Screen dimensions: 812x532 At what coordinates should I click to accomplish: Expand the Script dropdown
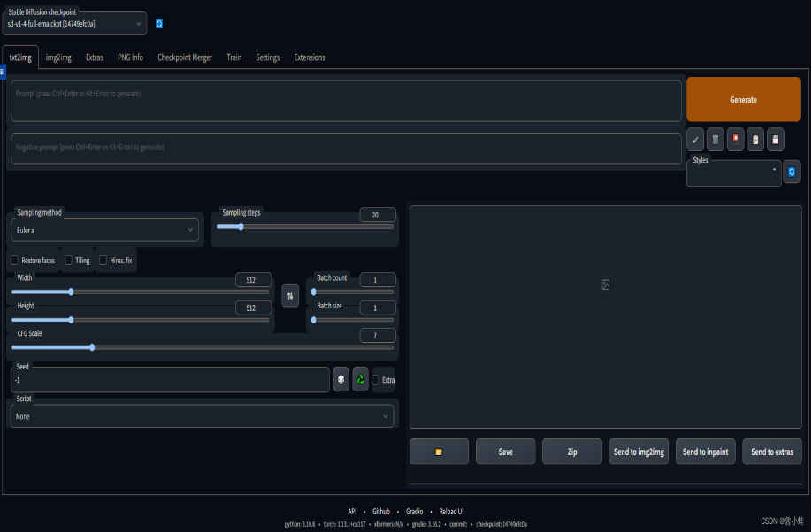(203, 416)
